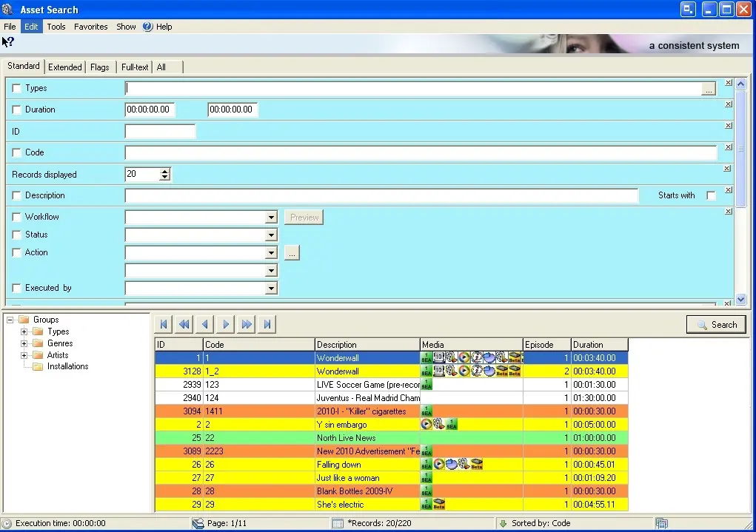Fast-forward several pages with double right arrow

(x=247, y=324)
